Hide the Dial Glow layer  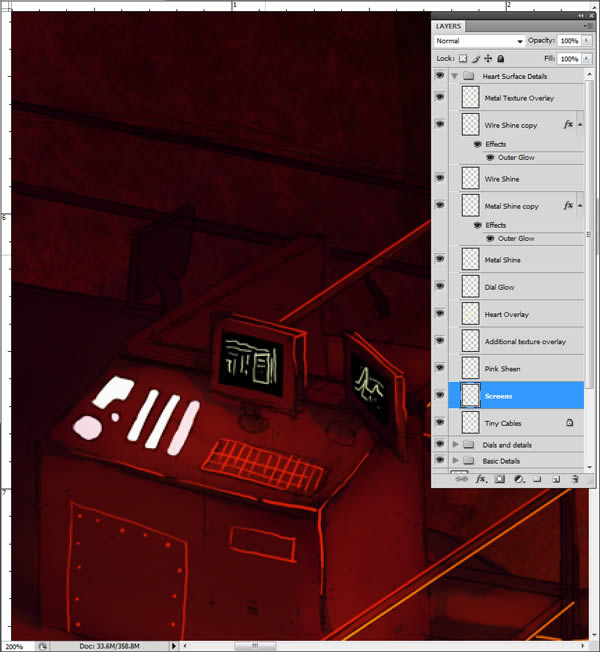click(x=440, y=286)
